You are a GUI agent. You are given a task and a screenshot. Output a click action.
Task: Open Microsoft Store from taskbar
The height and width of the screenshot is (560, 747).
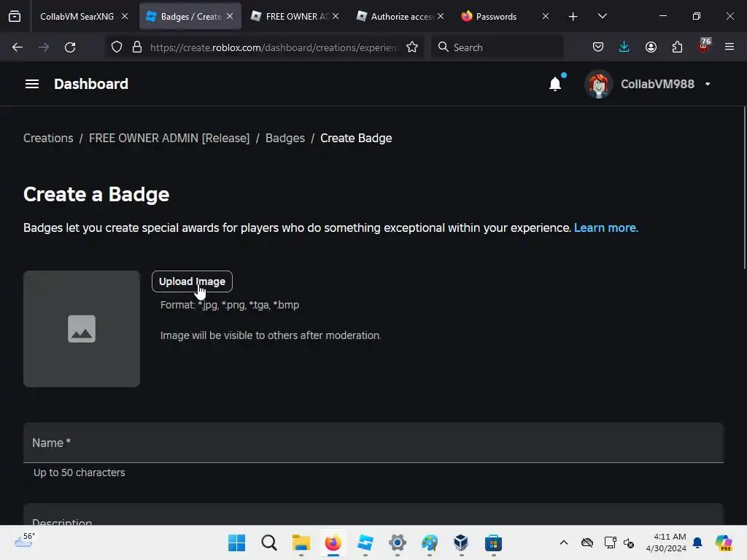coord(494,542)
